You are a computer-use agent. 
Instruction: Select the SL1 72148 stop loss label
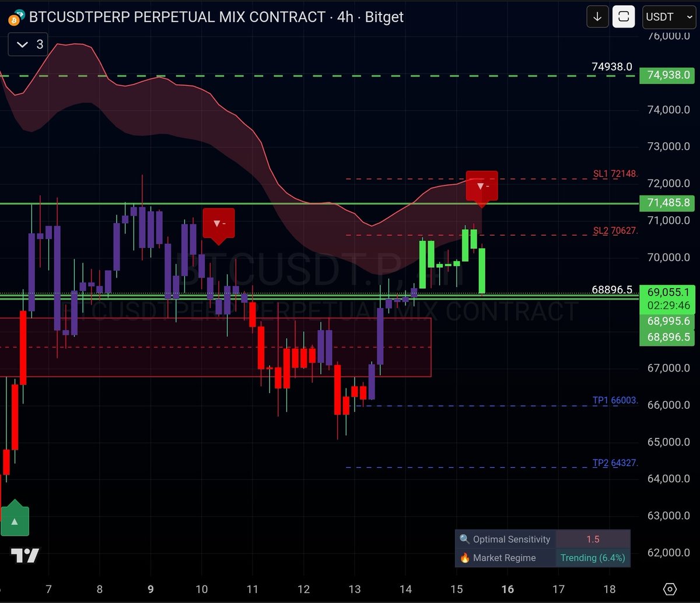click(615, 174)
